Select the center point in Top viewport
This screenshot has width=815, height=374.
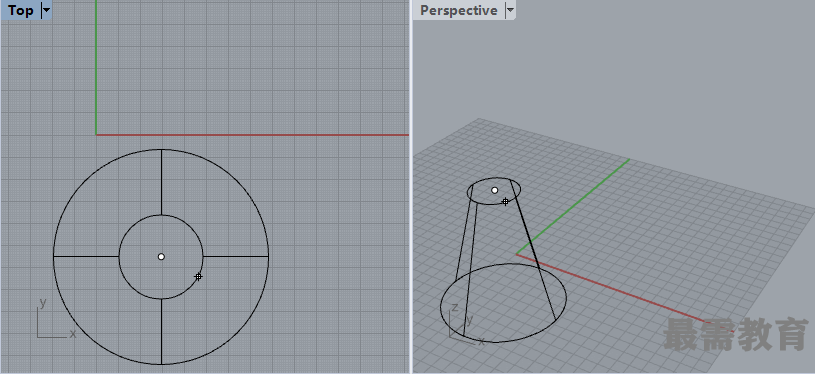pyautogui.click(x=161, y=257)
